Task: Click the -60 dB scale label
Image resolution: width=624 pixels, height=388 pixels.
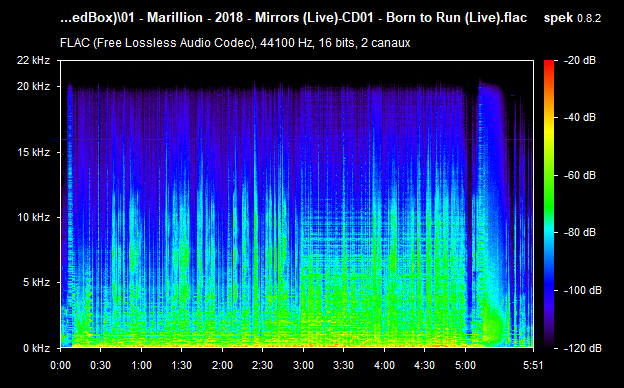Action: click(x=580, y=175)
